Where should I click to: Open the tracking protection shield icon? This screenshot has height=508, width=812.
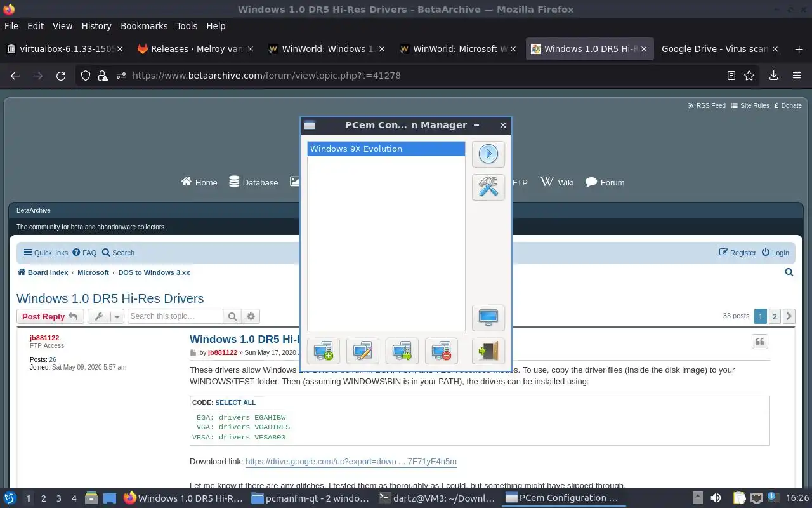pos(86,76)
